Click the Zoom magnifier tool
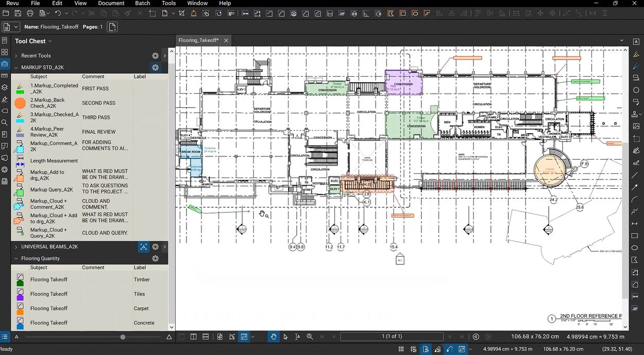 (x=310, y=336)
